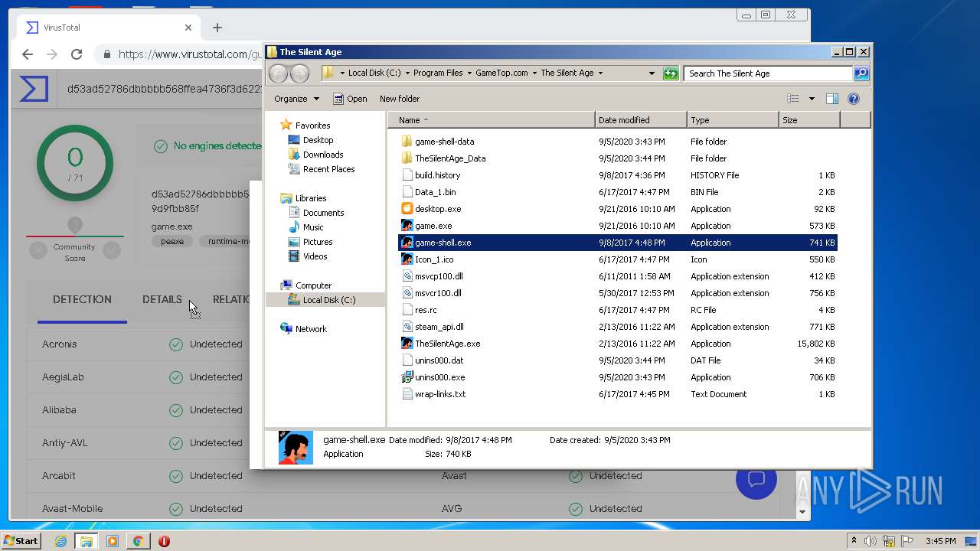Image resolution: width=980 pixels, height=551 pixels.
Task: Click the New folder button
Action: (x=400, y=99)
